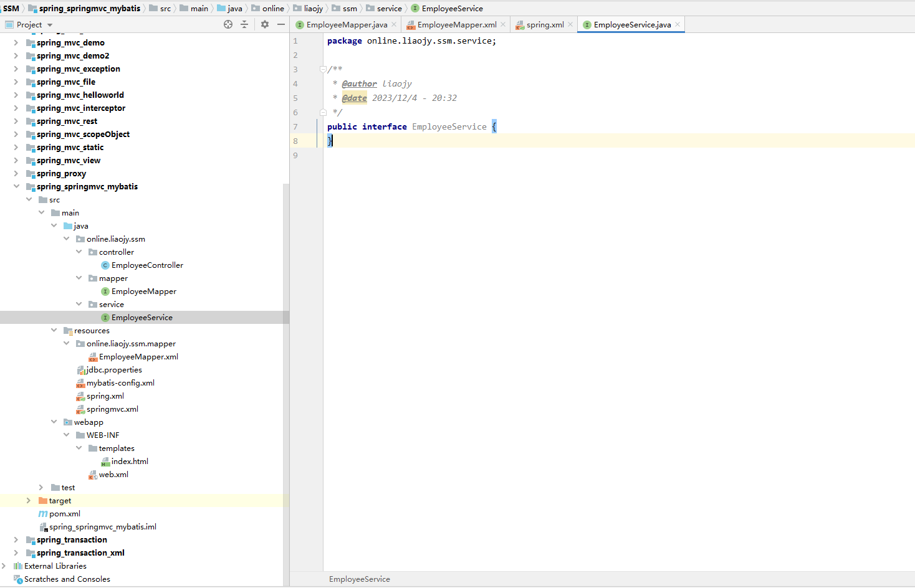The width and height of the screenshot is (915, 588).
Task: Switch to EmployeeMapper.xml tab
Action: [457, 25]
